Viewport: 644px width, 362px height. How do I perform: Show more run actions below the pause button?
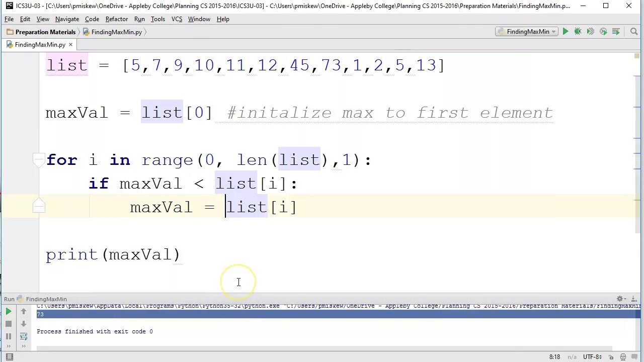9,346
